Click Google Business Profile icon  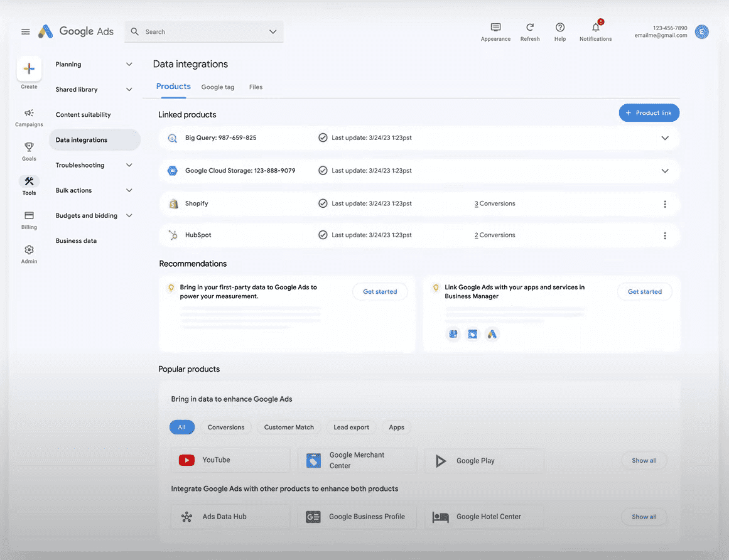click(x=313, y=517)
